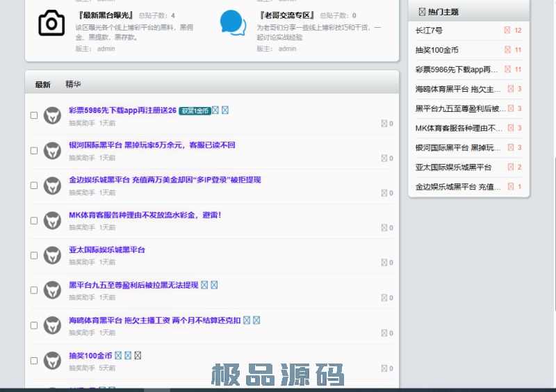
Task: Click admin moderator under 老哥交流专区
Action: pos(287,49)
